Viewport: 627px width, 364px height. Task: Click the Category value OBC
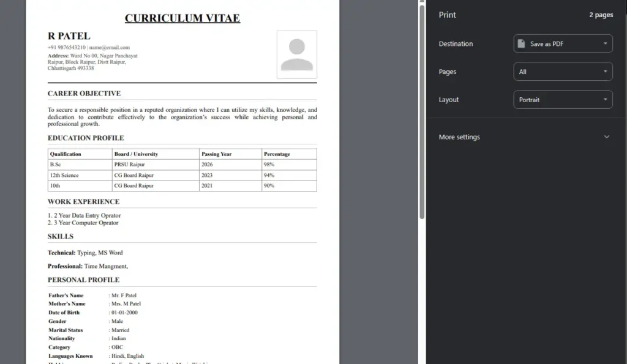[x=117, y=347]
